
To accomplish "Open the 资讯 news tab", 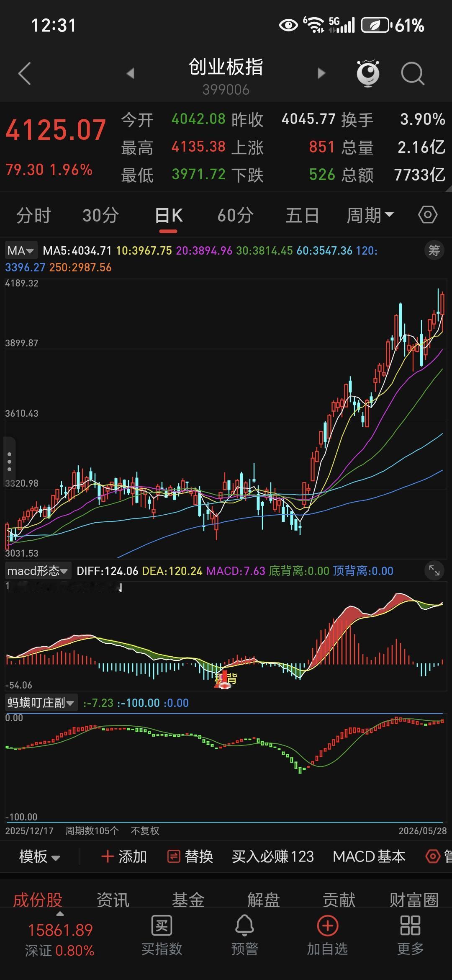I will tap(113, 899).
